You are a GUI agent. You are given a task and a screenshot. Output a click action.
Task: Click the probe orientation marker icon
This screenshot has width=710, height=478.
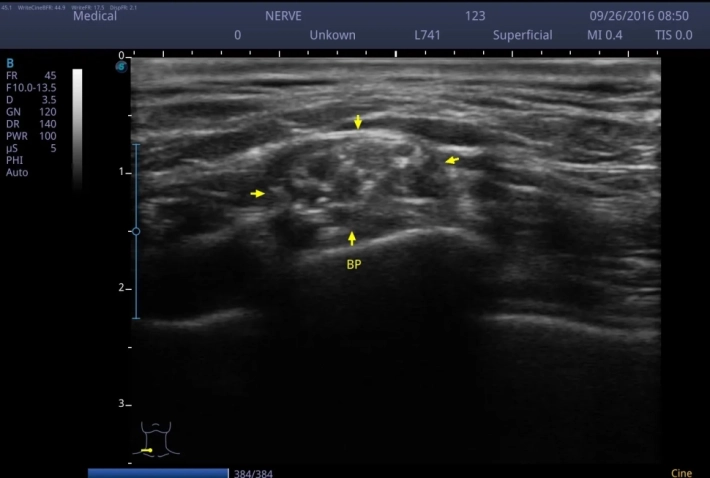(x=122, y=67)
